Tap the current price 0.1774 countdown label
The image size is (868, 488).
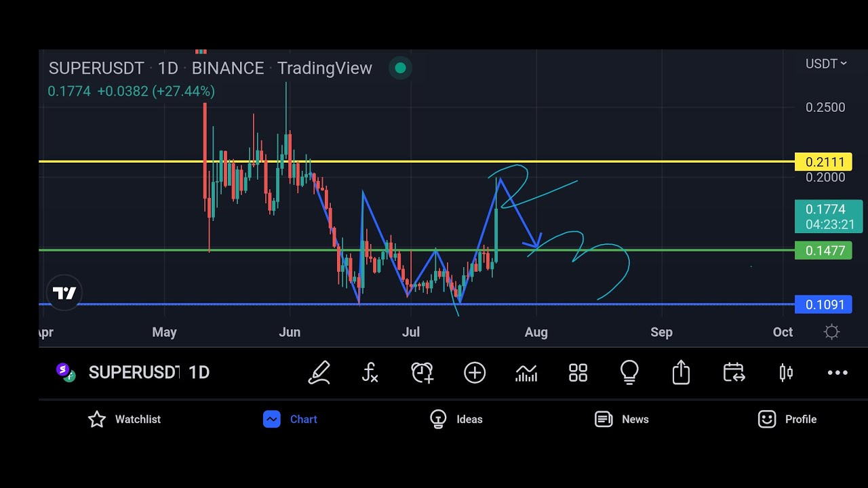[x=829, y=217]
